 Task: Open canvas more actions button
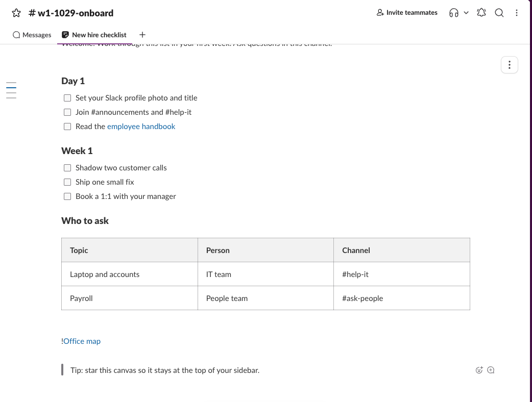[x=509, y=65]
